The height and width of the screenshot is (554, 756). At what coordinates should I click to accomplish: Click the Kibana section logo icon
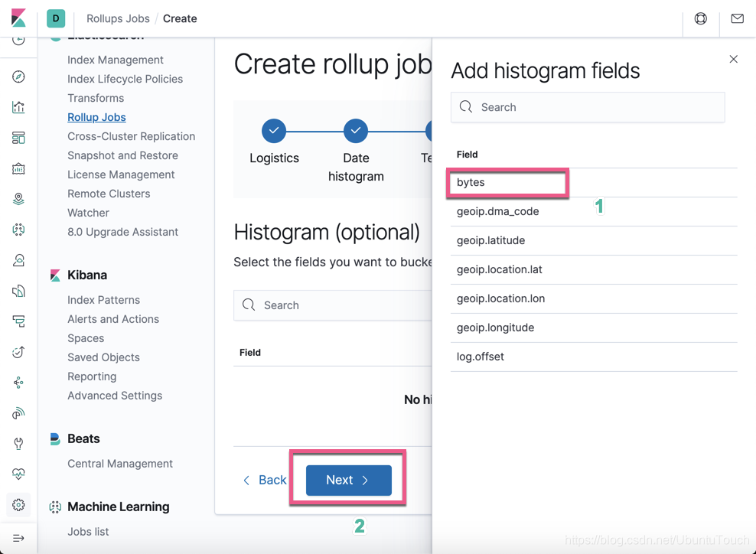[x=55, y=275]
